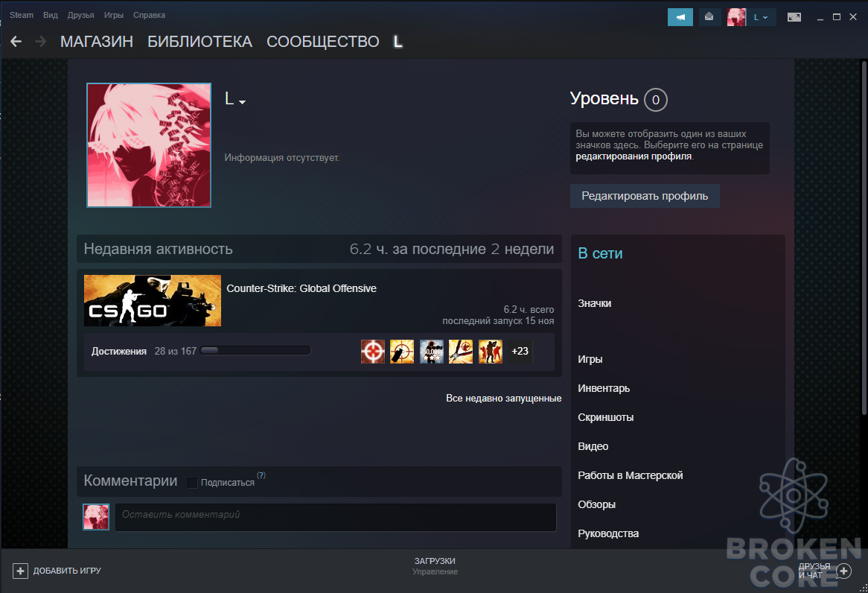Click the page's vertical scrollbar
Image resolution: width=868 pixels, height=593 pixels.
coord(864,237)
